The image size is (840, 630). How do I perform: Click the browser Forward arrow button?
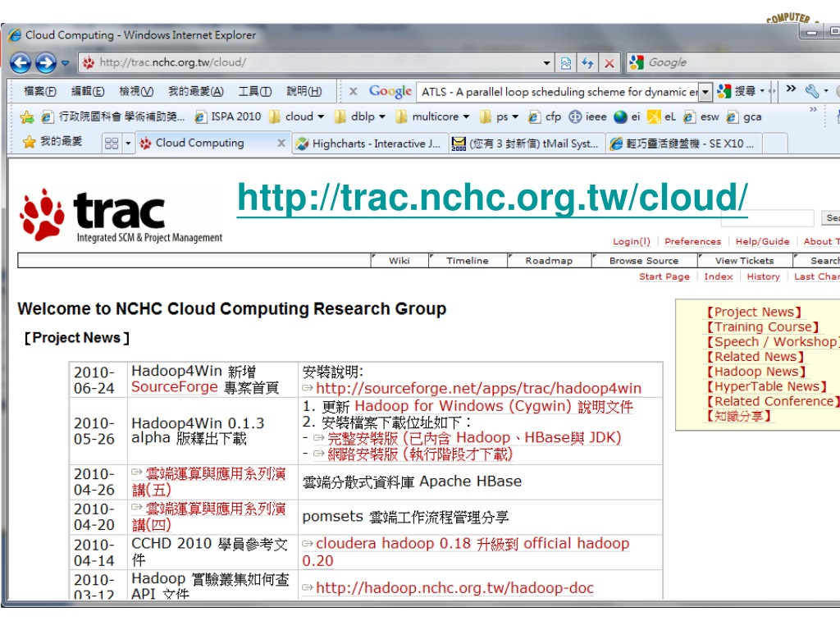coord(46,62)
